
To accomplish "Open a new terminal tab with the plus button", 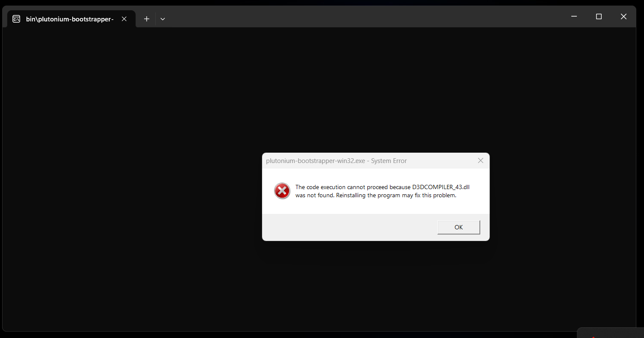I will coord(147,19).
